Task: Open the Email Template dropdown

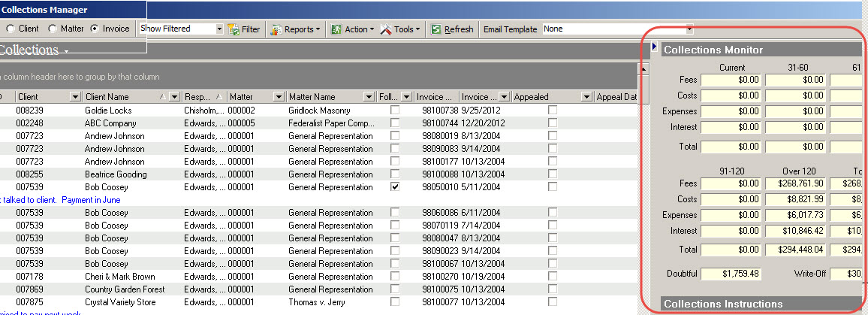Action: 690,29
